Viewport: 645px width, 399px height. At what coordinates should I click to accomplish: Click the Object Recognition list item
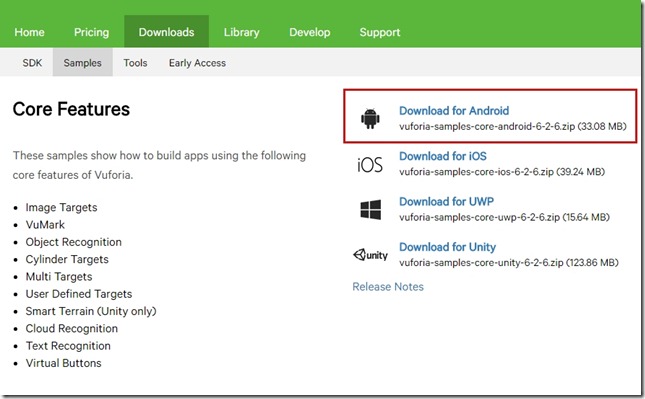[74, 242]
